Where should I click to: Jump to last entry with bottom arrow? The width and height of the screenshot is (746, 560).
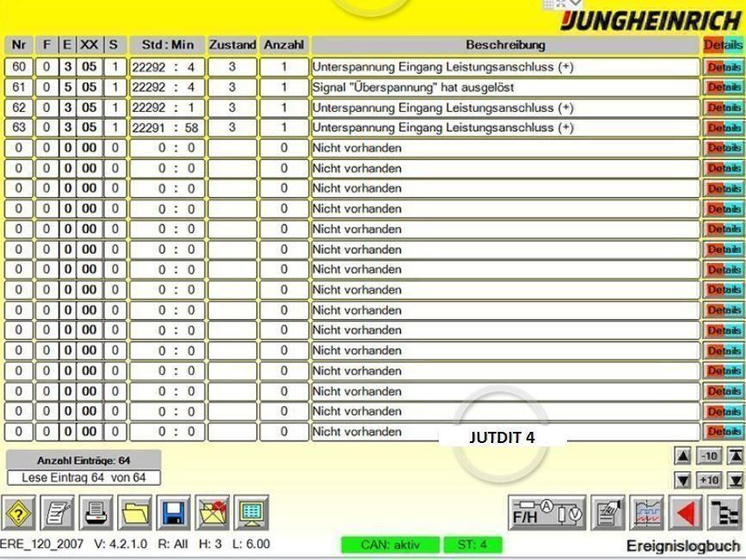click(736, 480)
